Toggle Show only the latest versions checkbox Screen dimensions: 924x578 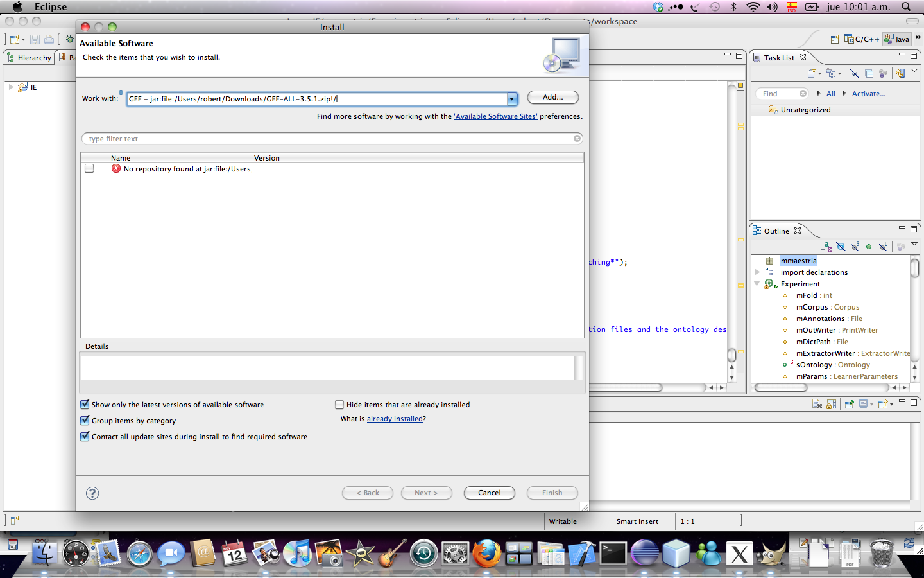(85, 405)
